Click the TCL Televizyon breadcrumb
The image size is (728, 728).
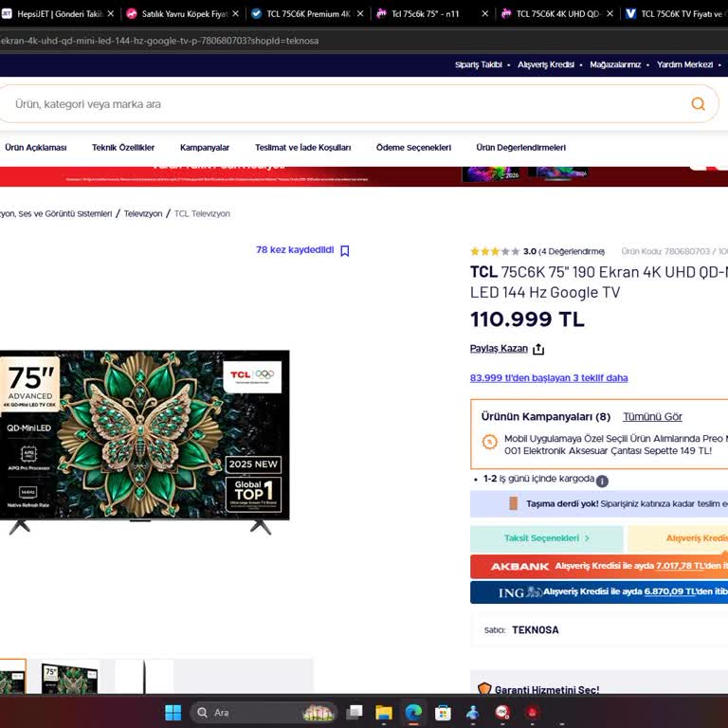coord(202,213)
